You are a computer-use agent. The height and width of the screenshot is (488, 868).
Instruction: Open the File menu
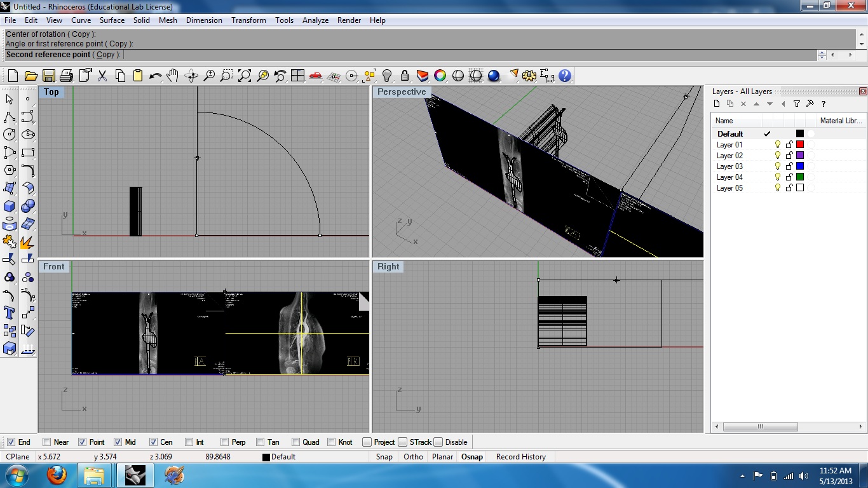click(x=10, y=20)
